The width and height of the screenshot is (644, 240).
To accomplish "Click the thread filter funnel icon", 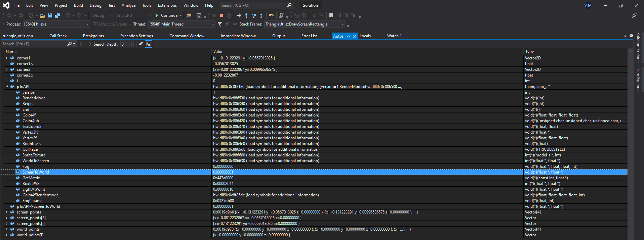I will click(220, 24).
